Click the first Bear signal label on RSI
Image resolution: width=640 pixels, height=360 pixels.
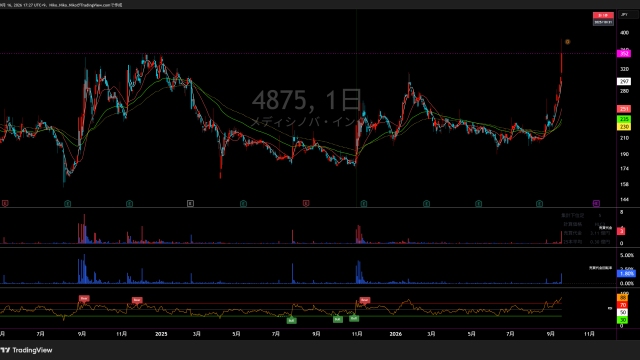(x=84, y=298)
